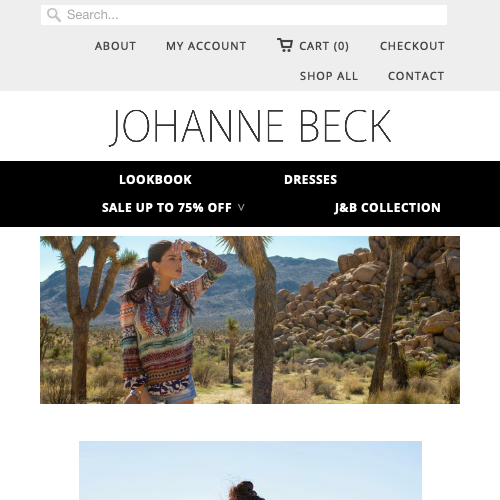Open the J&B Collection menu item
The height and width of the screenshot is (500, 500).
tap(388, 208)
